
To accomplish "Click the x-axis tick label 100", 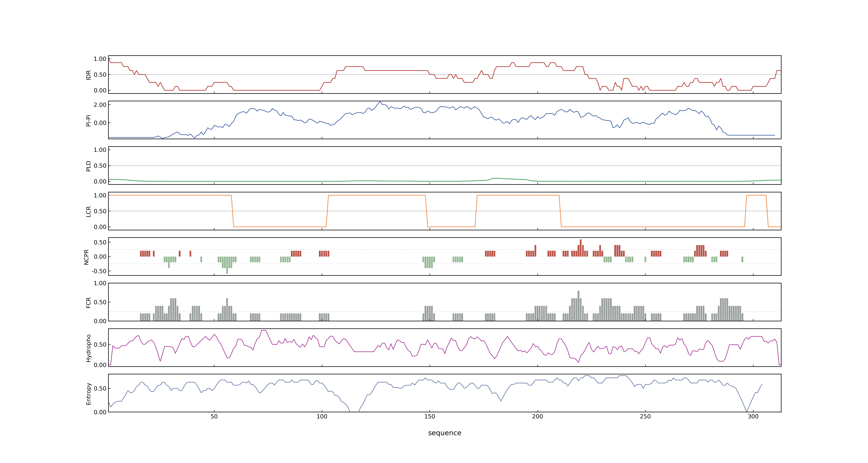I will coord(322,416).
